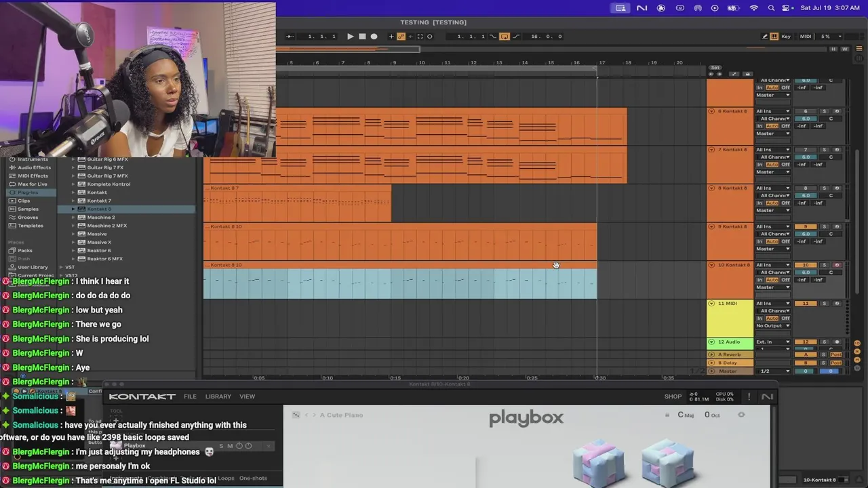The width and height of the screenshot is (868, 488).
Task: Open the User Library place
Action: pos(33,267)
